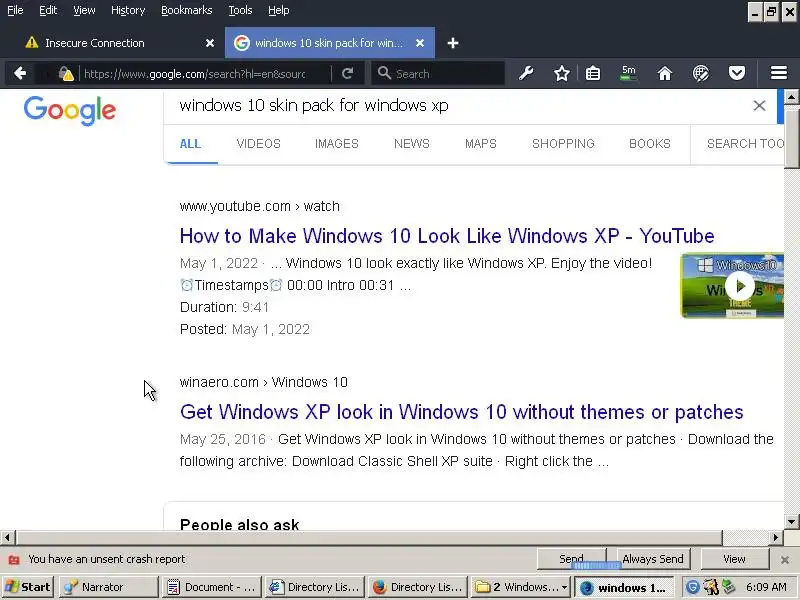This screenshot has height=600, width=800.
Task: Select the VIDEOS results tab
Action: (258, 144)
